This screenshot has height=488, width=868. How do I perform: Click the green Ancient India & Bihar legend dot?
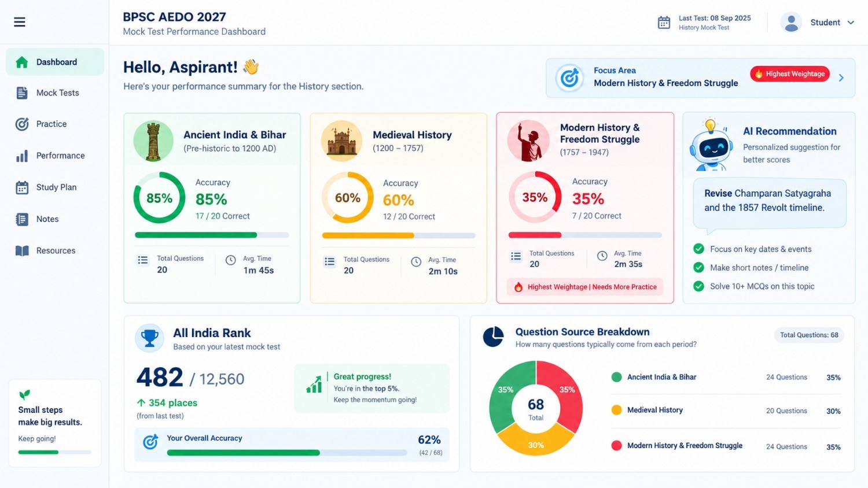pyautogui.click(x=616, y=377)
